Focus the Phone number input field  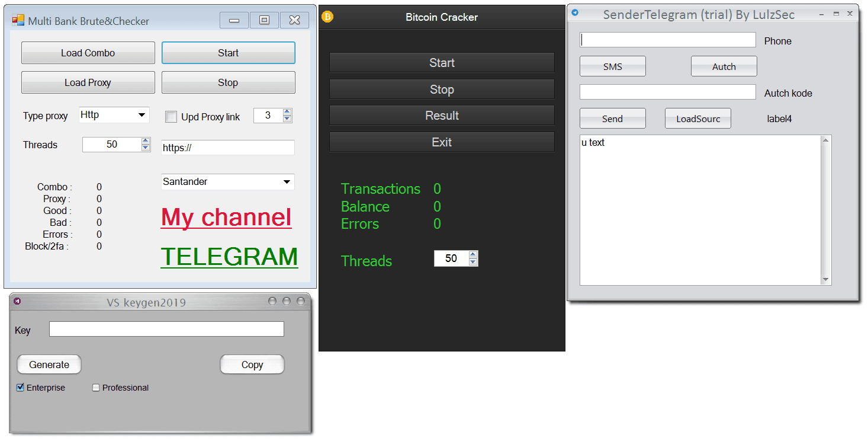click(x=668, y=40)
